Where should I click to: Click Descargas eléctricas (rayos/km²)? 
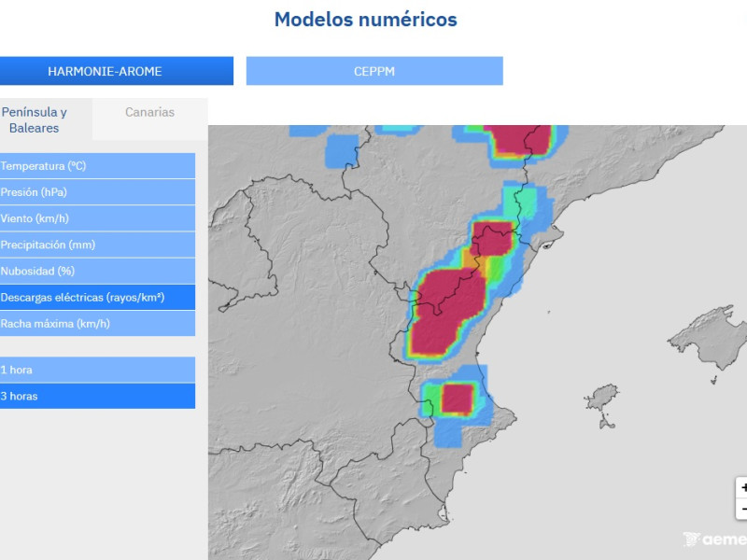click(97, 297)
